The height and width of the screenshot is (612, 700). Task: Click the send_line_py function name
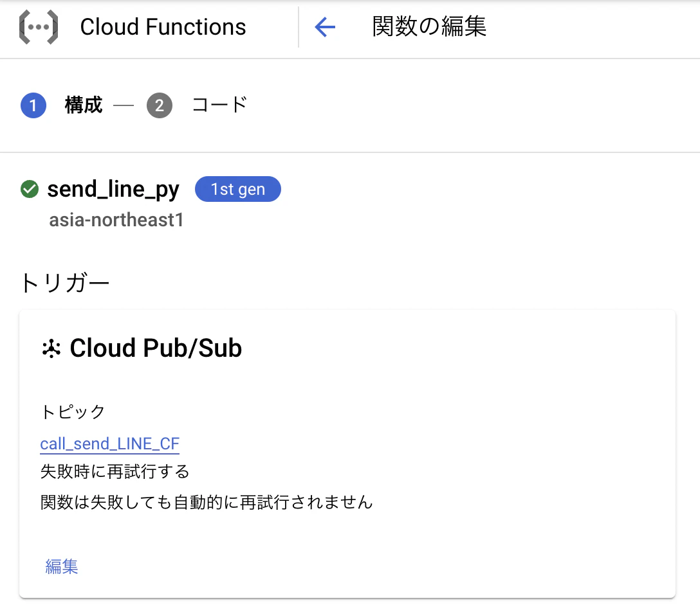click(x=113, y=190)
